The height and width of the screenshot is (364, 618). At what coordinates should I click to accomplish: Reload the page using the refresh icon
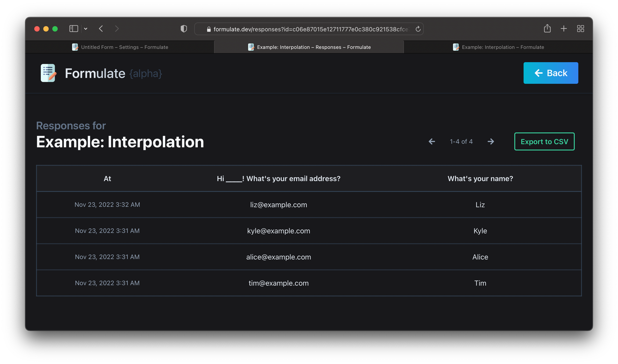click(418, 29)
